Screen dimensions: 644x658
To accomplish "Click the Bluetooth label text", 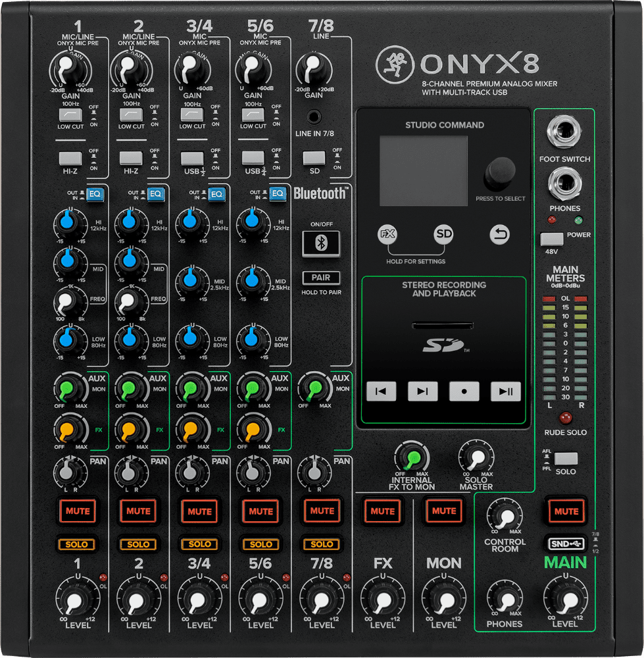I will coord(321,193).
